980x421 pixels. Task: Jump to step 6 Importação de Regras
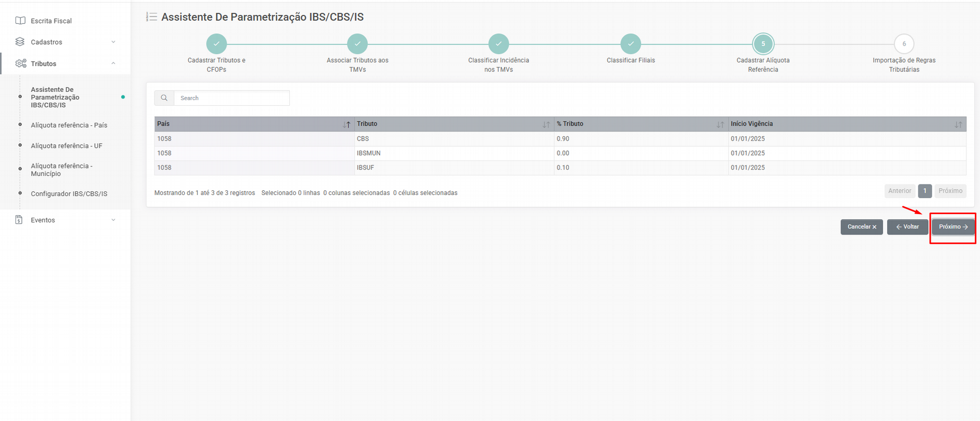(904, 44)
